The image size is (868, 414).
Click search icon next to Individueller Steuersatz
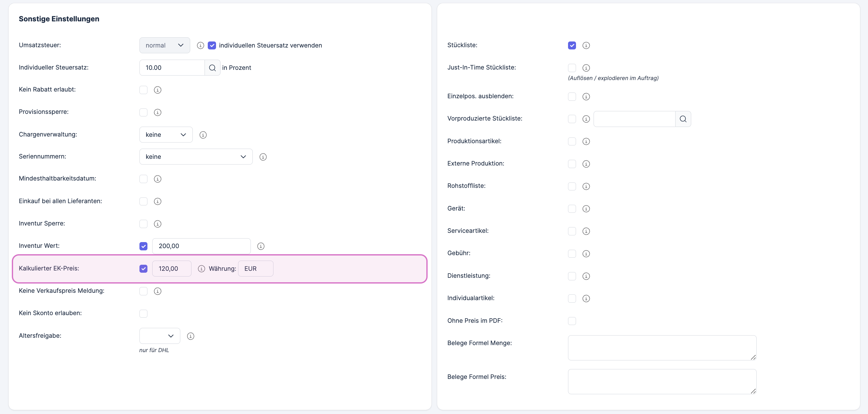tap(212, 68)
